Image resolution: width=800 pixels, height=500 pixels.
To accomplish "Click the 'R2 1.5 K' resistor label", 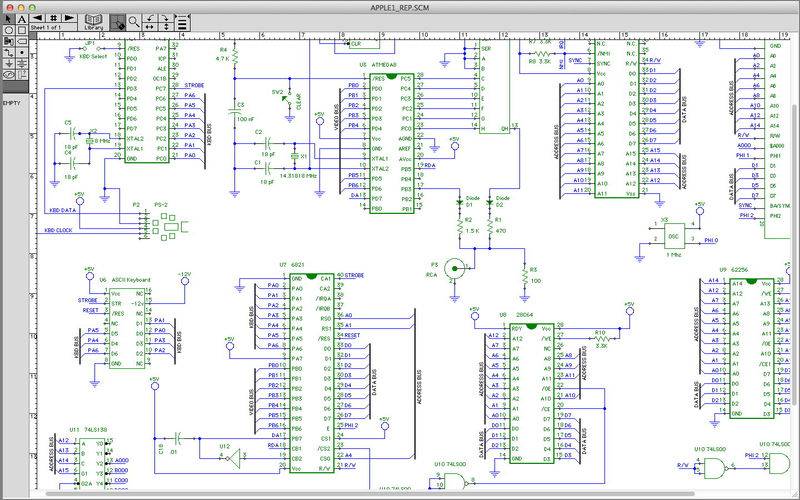I will pos(472,225).
